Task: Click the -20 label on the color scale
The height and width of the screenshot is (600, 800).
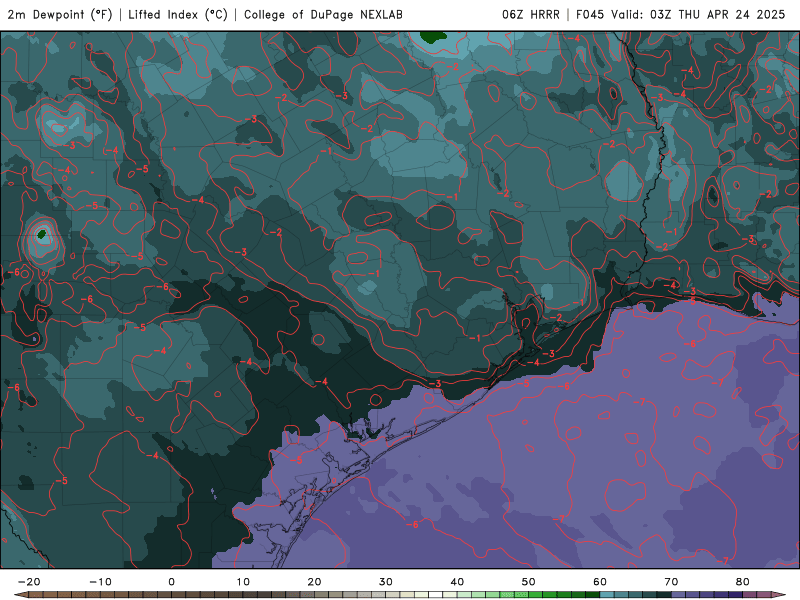Action: (29, 582)
